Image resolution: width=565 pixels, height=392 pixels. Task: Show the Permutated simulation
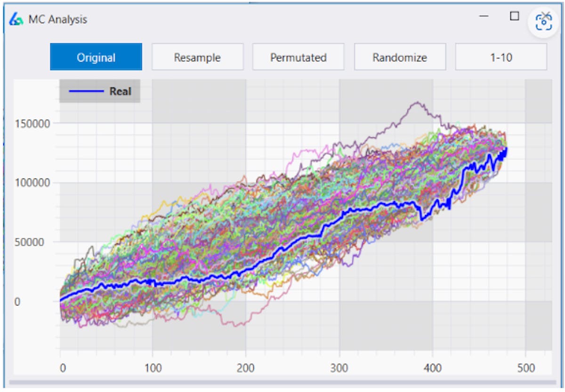[x=298, y=57]
